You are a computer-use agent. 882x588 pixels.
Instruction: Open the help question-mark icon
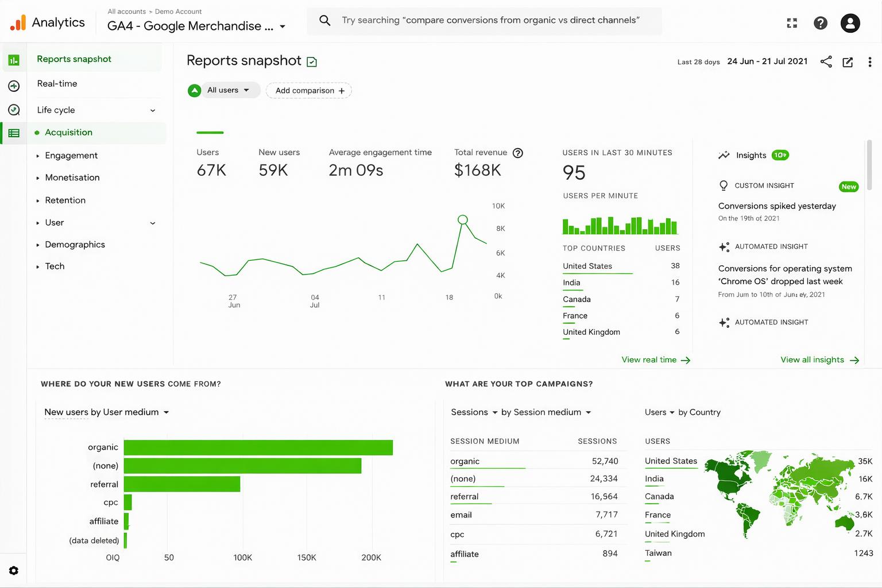click(821, 23)
